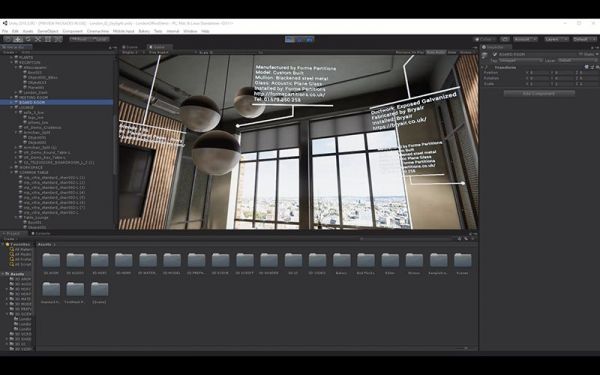The height and width of the screenshot is (375, 600).
Task: Open the Account dropdown in the toolbar
Action: click(x=525, y=39)
